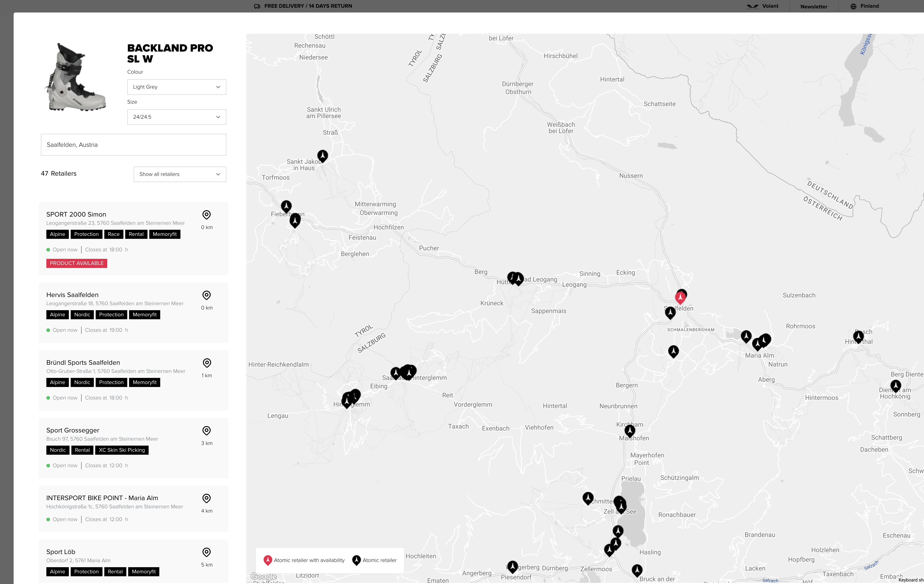The height and width of the screenshot is (584, 924).
Task: Click INTERSPORT BIKE POINT - Maria Alm name
Action: (x=102, y=498)
